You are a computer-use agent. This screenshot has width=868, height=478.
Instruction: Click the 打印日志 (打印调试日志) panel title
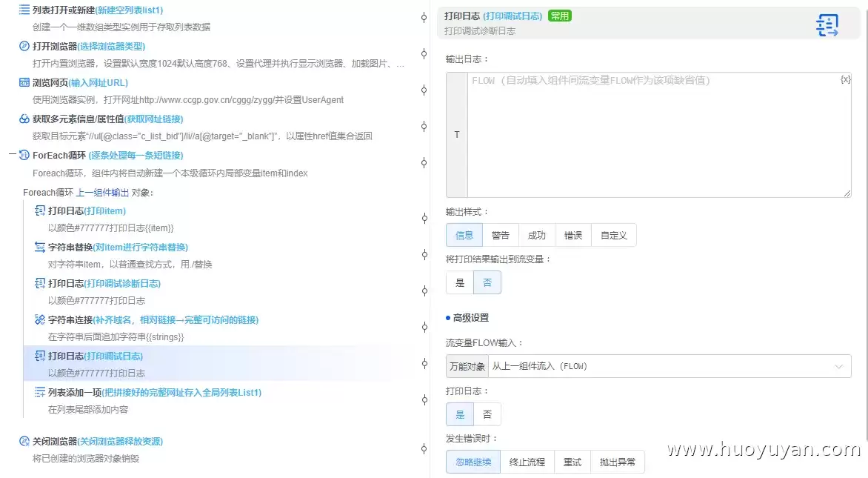pos(493,16)
